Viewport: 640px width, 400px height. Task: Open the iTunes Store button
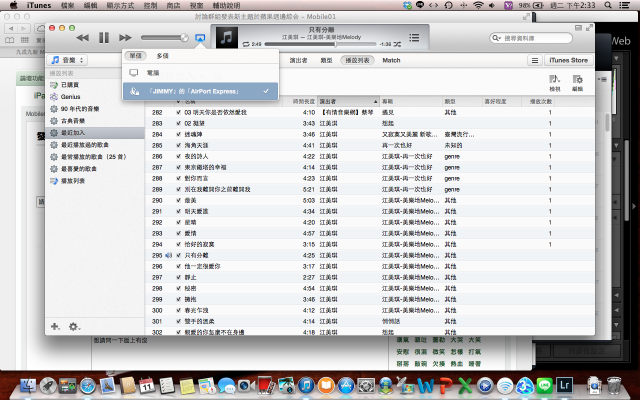tap(569, 60)
